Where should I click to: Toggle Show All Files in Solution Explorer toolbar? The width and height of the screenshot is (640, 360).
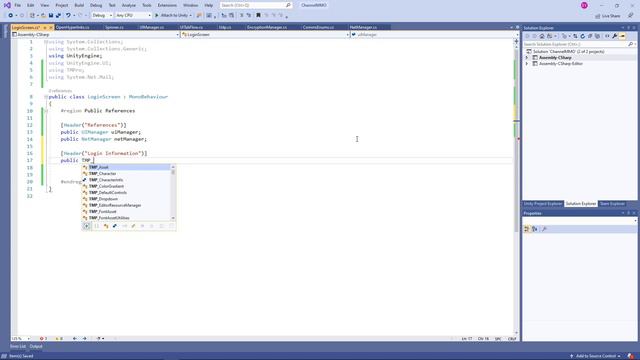(597, 36)
